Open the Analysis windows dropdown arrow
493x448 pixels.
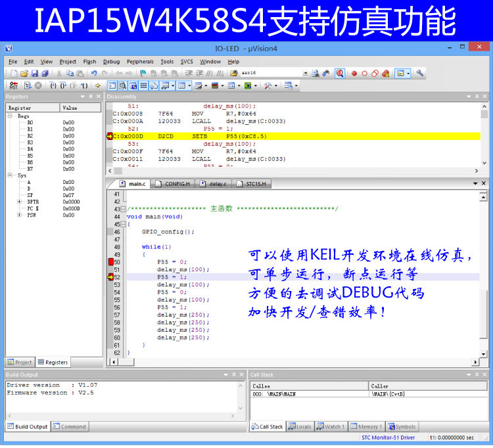223,86
